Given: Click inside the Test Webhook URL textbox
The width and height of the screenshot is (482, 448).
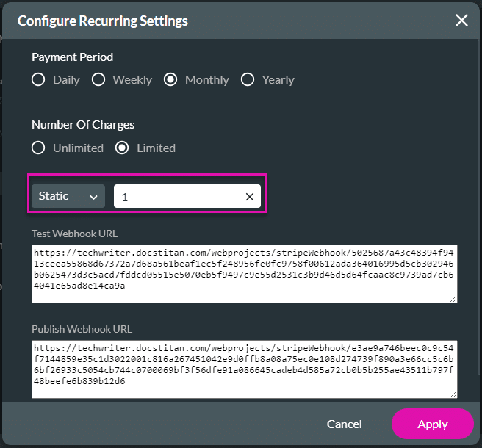Looking at the screenshot, I should pyautogui.click(x=244, y=273).
